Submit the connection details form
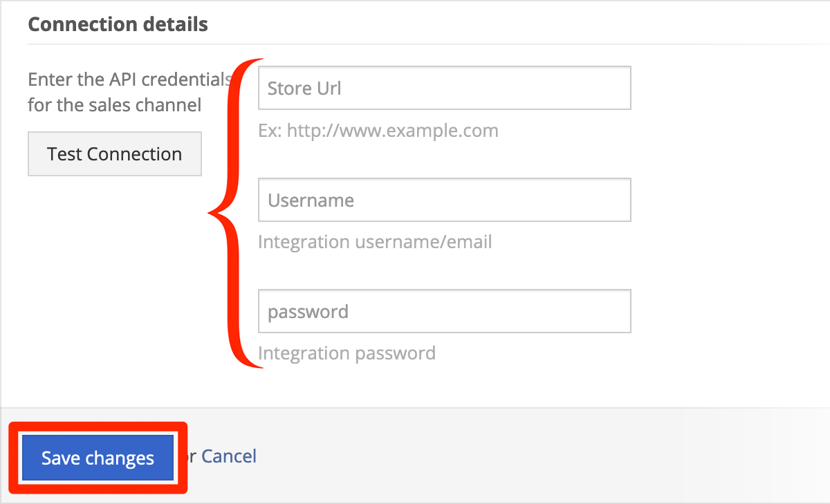Image resolution: width=830 pixels, height=504 pixels. (x=98, y=458)
